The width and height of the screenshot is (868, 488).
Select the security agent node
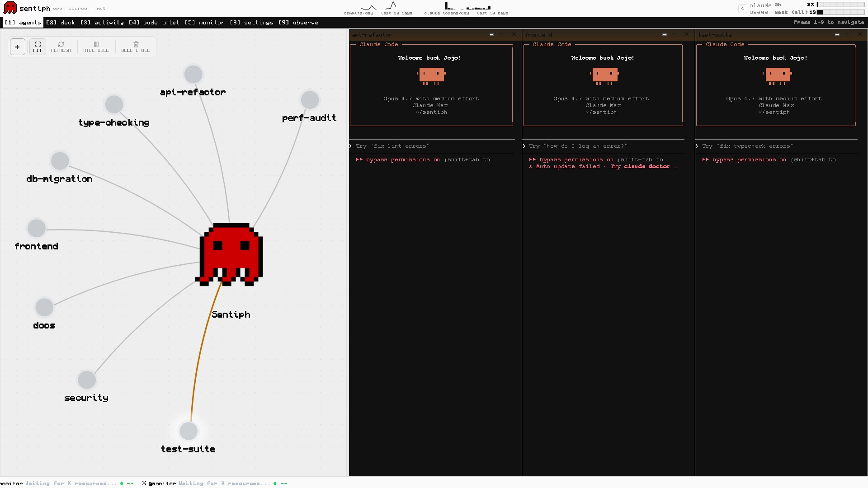[86, 380]
